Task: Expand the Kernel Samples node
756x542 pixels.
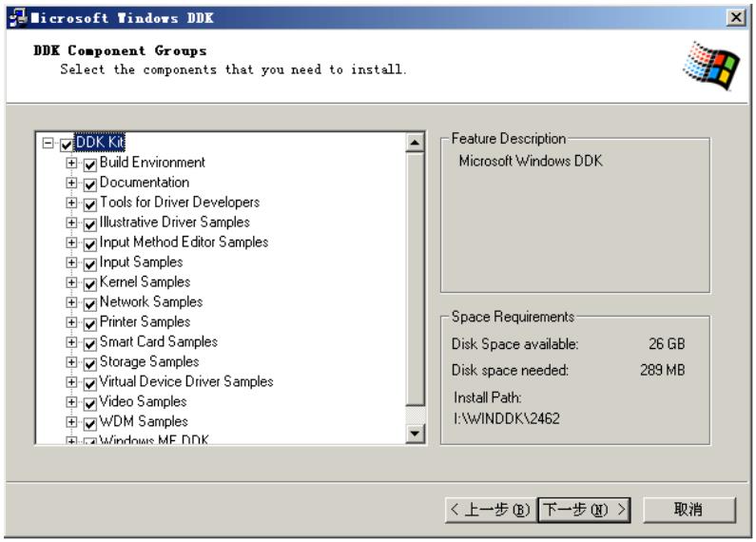Action: [71, 282]
